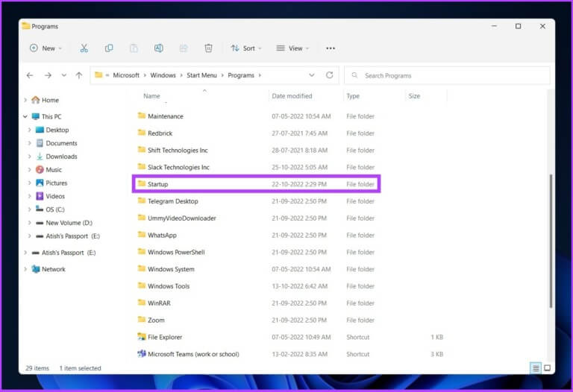Click the Rename icon

(x=159, y=48)
